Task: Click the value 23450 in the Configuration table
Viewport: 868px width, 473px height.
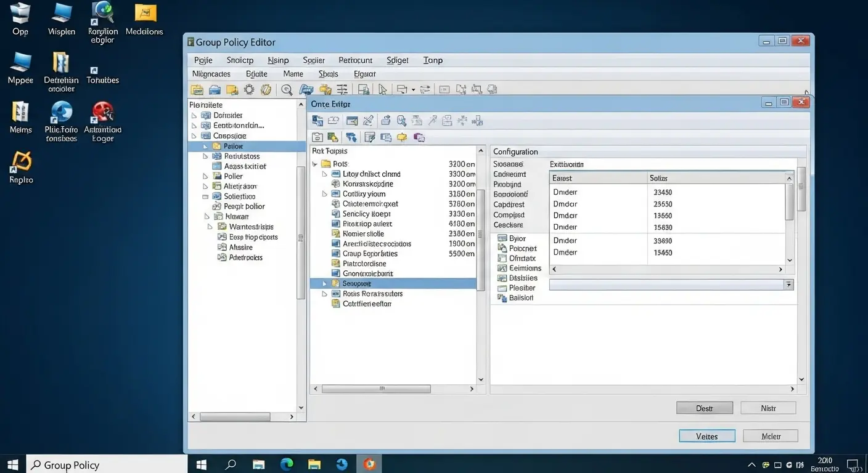Action: (x=663, y=192)
